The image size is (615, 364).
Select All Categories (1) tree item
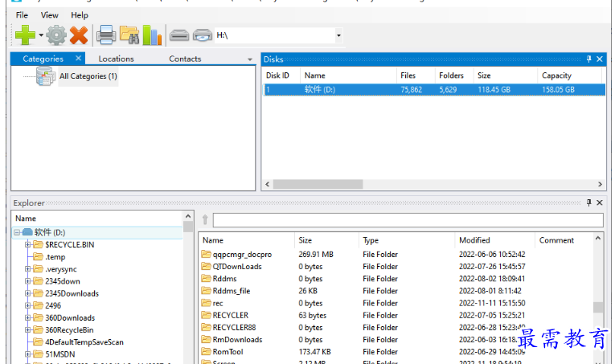[x=88, y=76]
